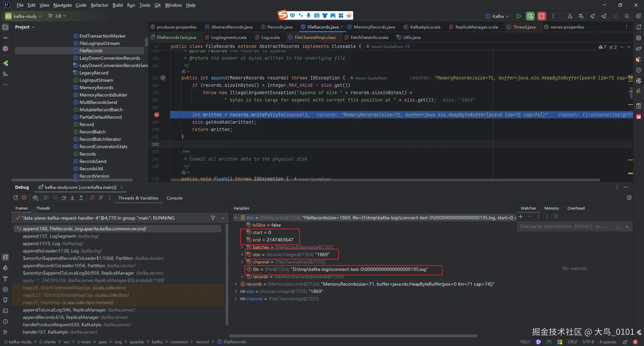644x346 pixels.
Task: Open the kafka-study project dropdown
Action: point(23,16)
